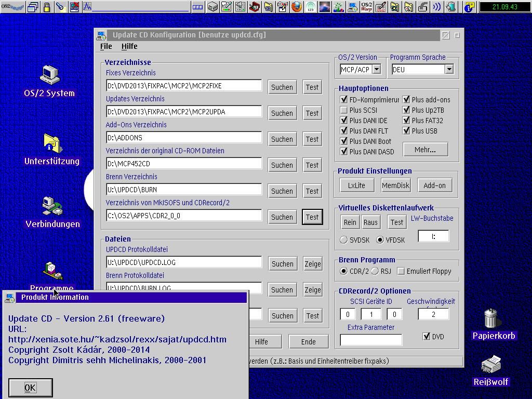Image resolution: width=532 pixels, height=399 pixels.
Task: Click the Ende button
Action: pos(309,342)
